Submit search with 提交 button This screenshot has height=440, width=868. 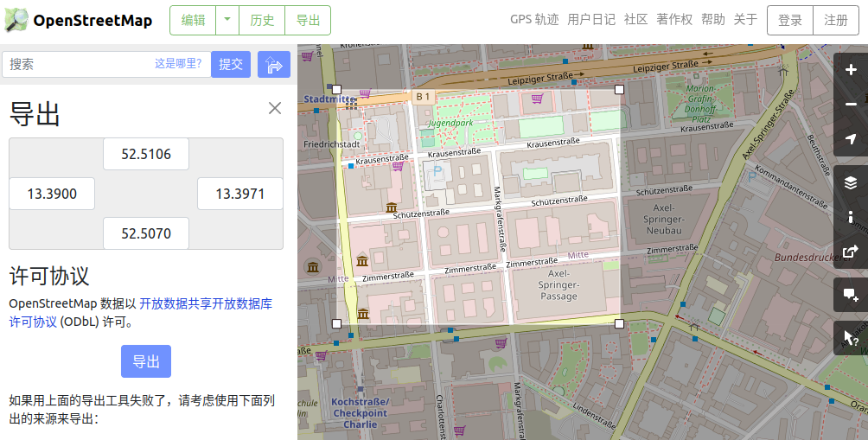point(231,64)
